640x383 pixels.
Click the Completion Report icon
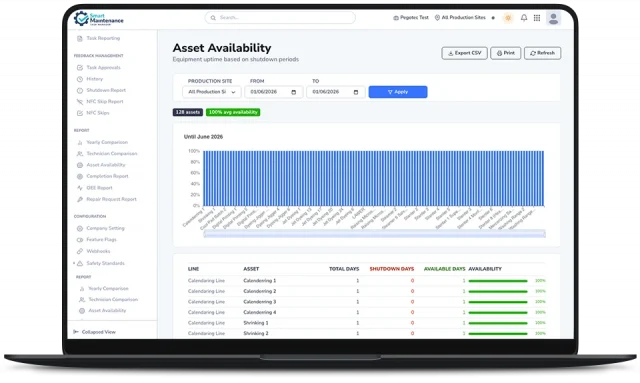80,176
